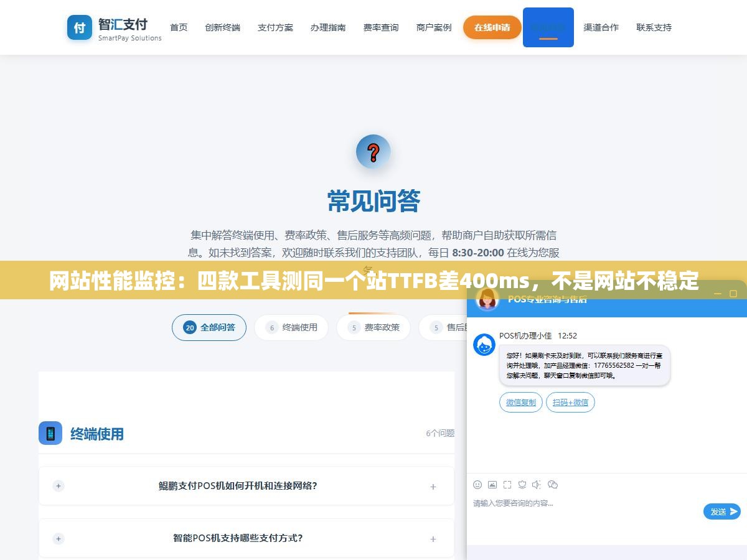The height and width of the screenshot is (560, 747).
Task: Click the 智汇支付 SmartPay Solutions brand text
Action: click(129, 29)
